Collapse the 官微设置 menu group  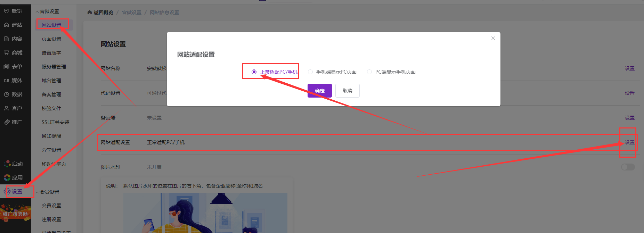pos(47,12)
